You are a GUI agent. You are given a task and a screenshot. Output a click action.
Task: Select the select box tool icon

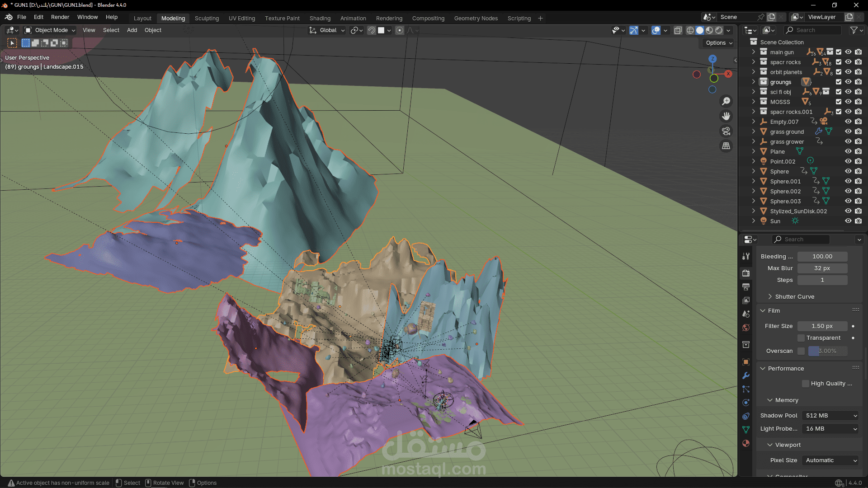(12, 43)
